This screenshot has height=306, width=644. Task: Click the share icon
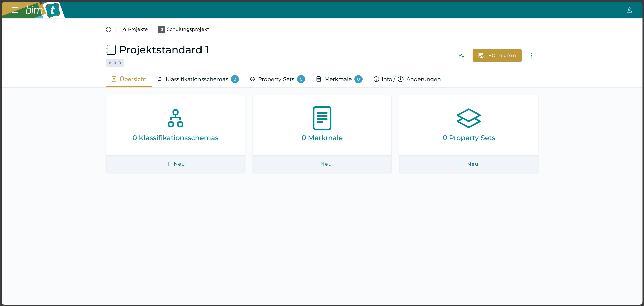click(x=462, y=55)
